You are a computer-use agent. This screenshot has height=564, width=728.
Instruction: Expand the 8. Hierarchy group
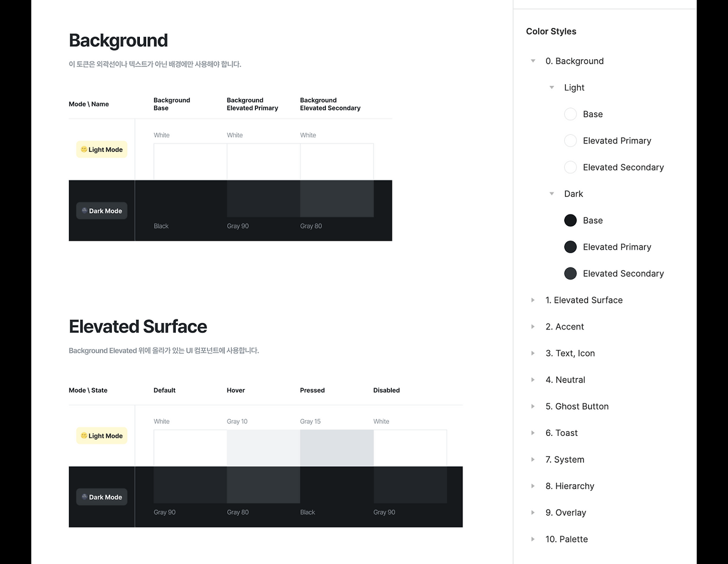533,486
